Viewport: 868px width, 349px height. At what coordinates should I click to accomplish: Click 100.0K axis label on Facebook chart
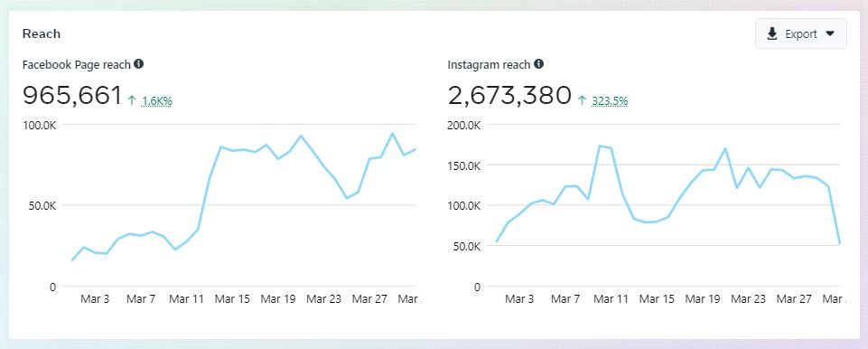pyautogui.click(x=40, y=125)
